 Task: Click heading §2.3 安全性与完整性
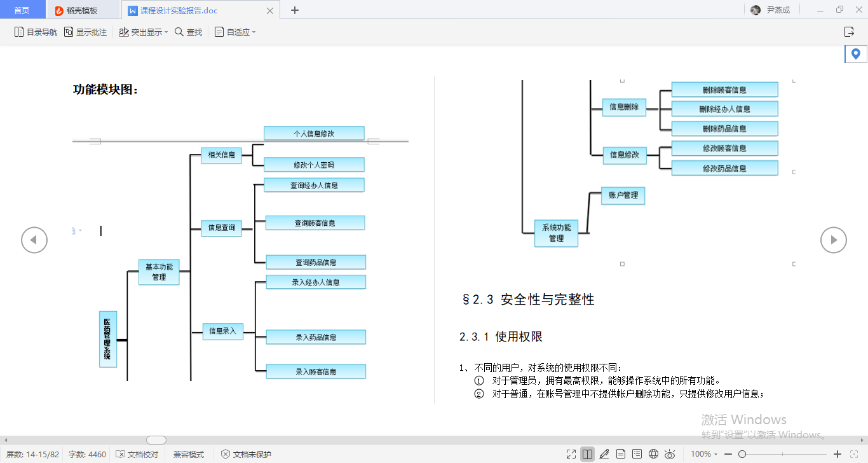(x=529, y=300)
